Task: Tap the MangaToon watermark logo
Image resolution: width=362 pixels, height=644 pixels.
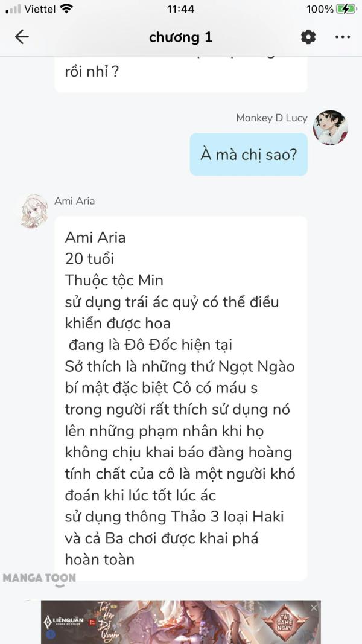Action: [39, 578]
